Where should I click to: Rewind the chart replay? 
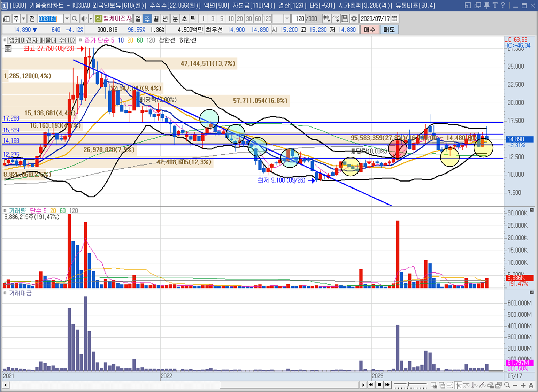click(371, 385)
